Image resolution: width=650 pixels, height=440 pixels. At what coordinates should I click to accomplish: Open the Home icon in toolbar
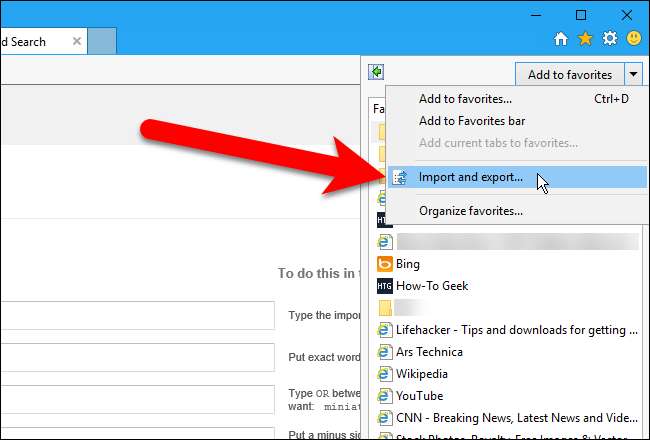[x=560, y=39]
